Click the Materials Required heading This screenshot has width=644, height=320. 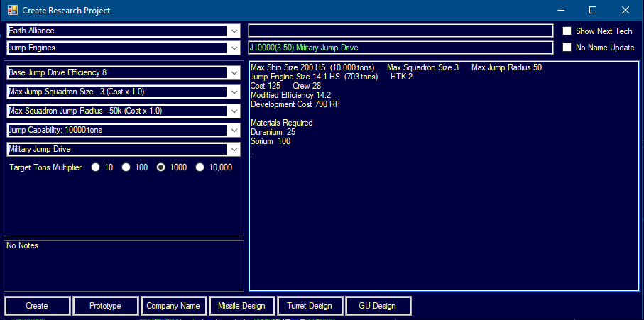(x=282, y=123)
